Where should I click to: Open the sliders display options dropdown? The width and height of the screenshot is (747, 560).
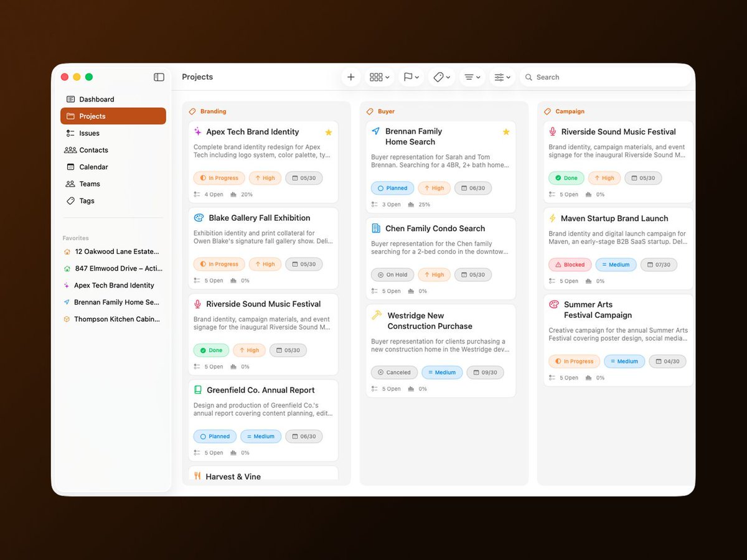coord(502,77)
